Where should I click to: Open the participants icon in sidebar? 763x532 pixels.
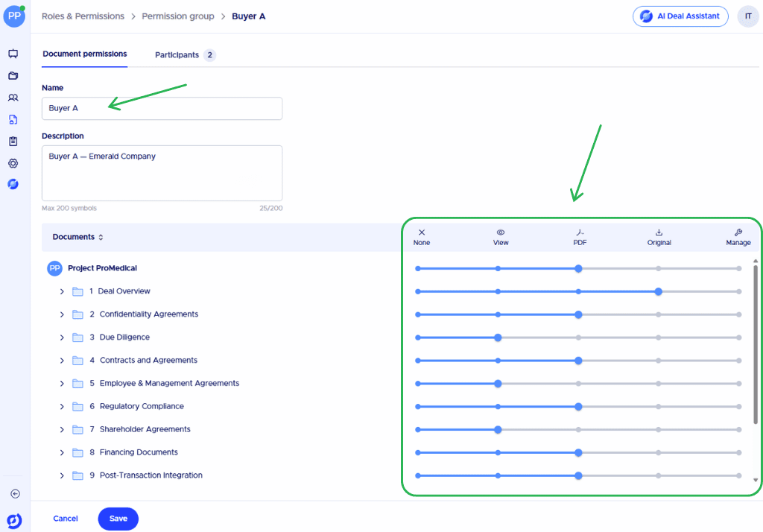pyautogui.click(x=13, y=98)
